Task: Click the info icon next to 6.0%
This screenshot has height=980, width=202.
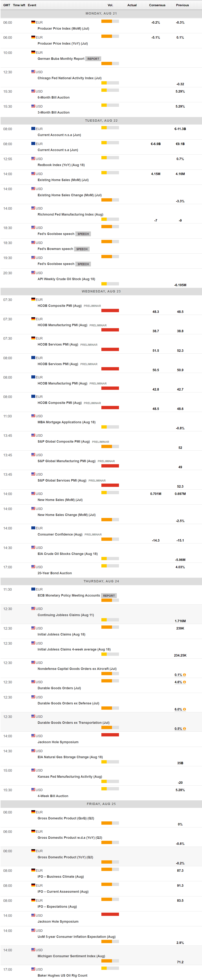Action: (x=184, y=709)
